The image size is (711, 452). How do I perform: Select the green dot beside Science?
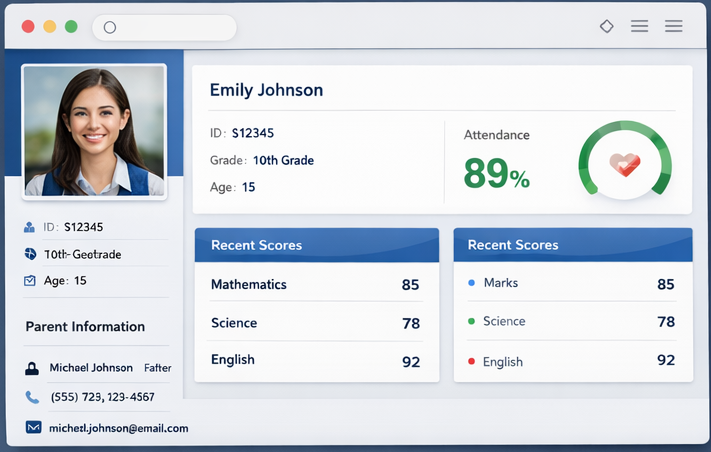pos(471,321)
